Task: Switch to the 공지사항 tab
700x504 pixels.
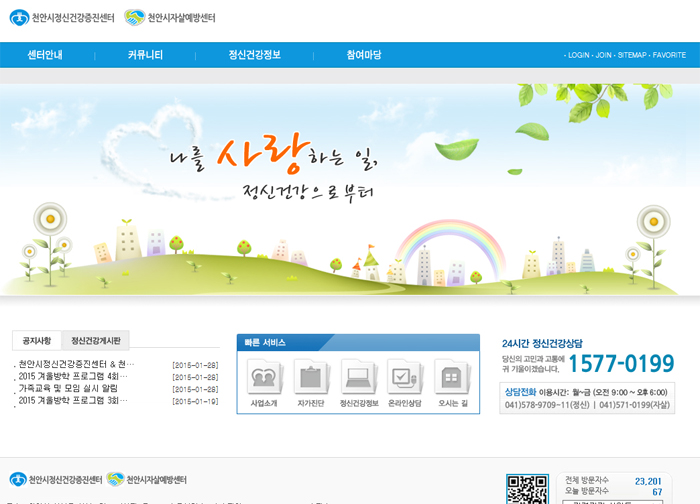Action: 36,341
